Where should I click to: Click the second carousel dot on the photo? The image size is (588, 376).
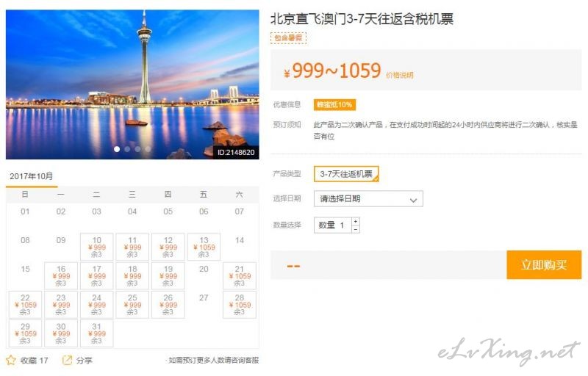tap(127, 149)
